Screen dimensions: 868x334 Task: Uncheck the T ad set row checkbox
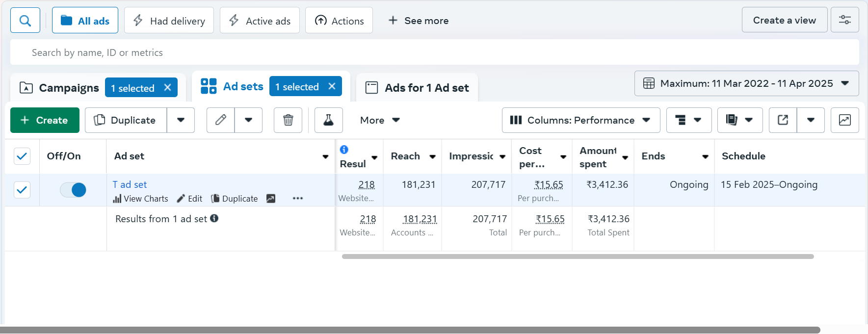point(22,190)
